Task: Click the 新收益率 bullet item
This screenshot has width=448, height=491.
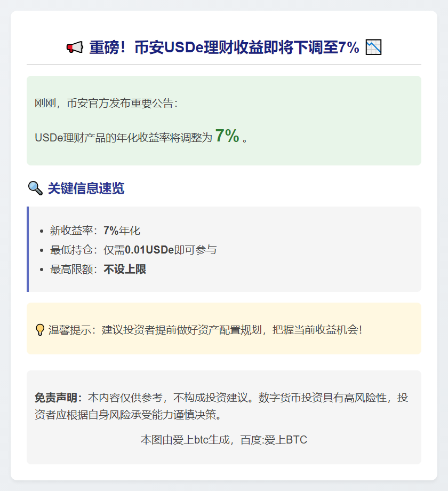Action: click(95, 231)
